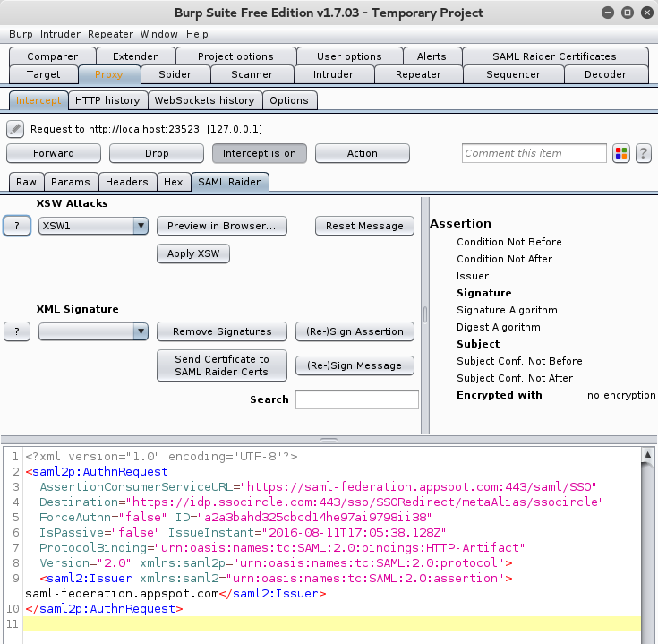Maximize the Burp Suite window
This screenshot has width=658, height=644.
pos(628,13)
